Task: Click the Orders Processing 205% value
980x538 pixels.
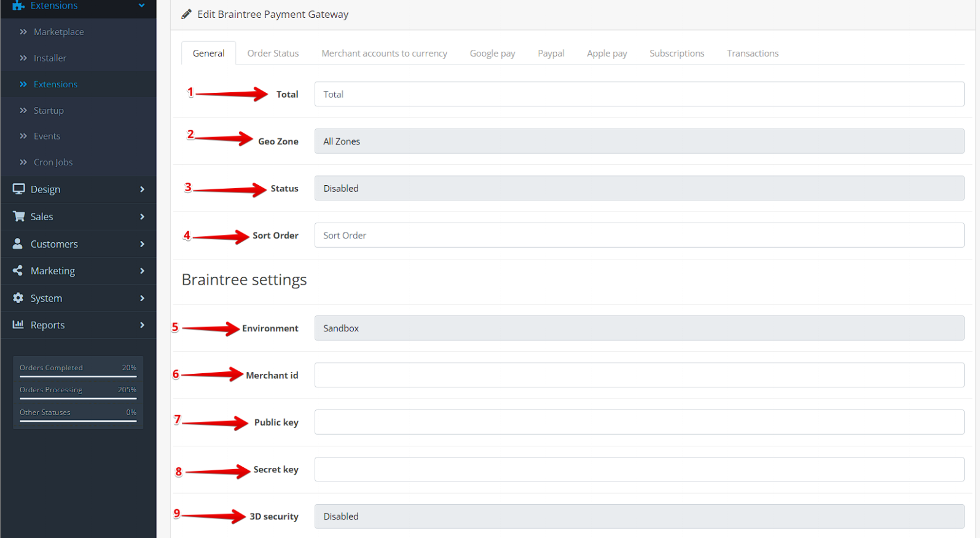Action: (127, 390)
